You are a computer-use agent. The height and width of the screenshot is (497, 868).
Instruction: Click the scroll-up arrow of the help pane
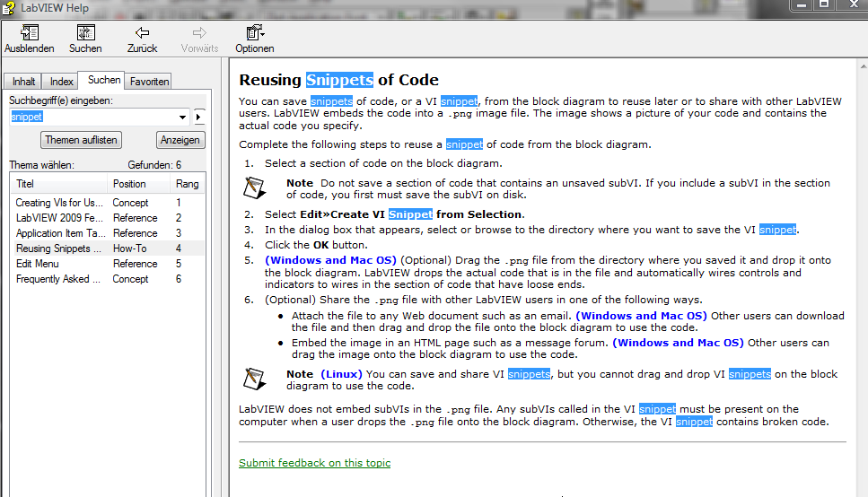pyautogui.click(x=863, y=66)
